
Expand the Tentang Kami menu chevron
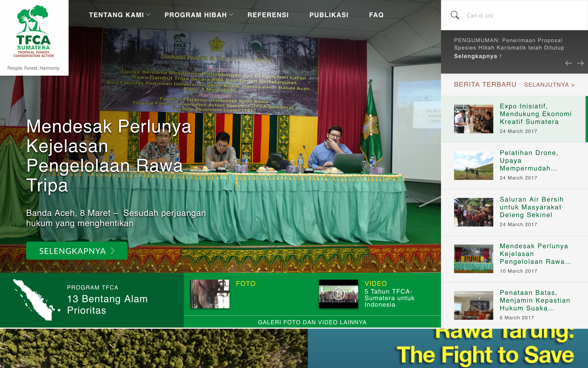(x=148, y=15)
